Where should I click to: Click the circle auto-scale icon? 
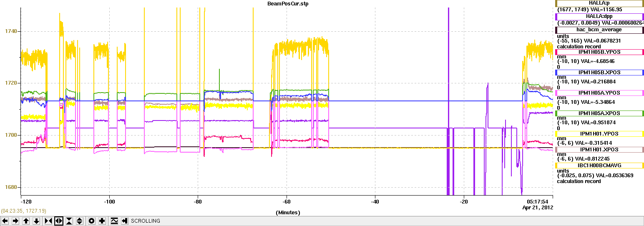click(x=92, y=221)
